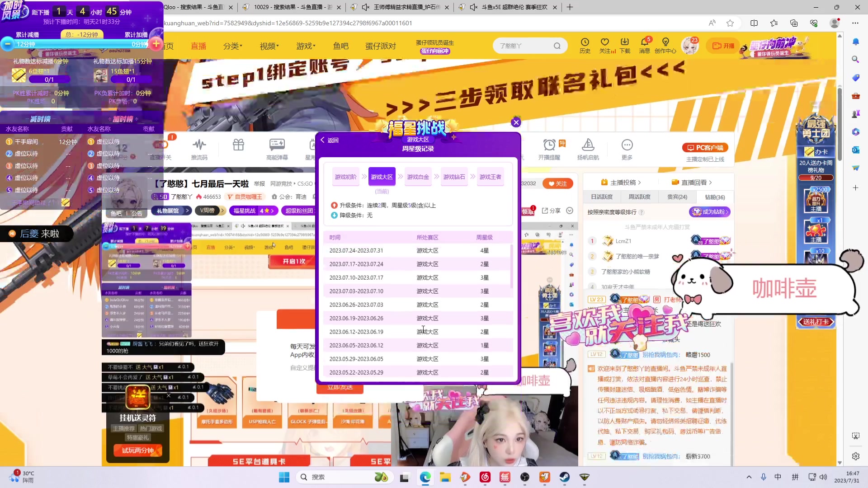Click the 送礼打卡 button in side panel

[816, 322]
